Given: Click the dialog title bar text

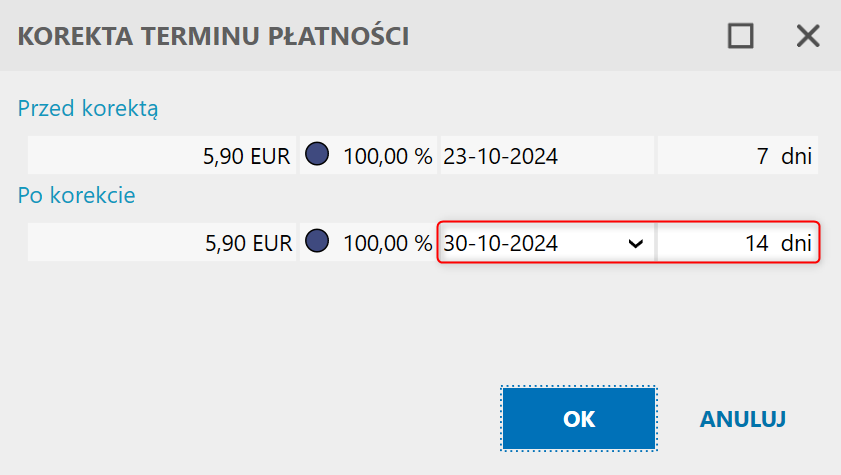Looking at the screenshot, I should coord(214,37).
